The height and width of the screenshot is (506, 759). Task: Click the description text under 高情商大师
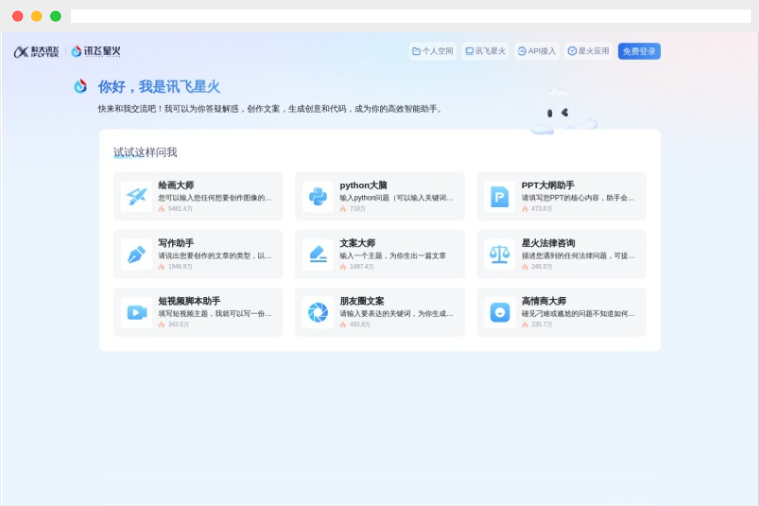(x=578, y=314)
